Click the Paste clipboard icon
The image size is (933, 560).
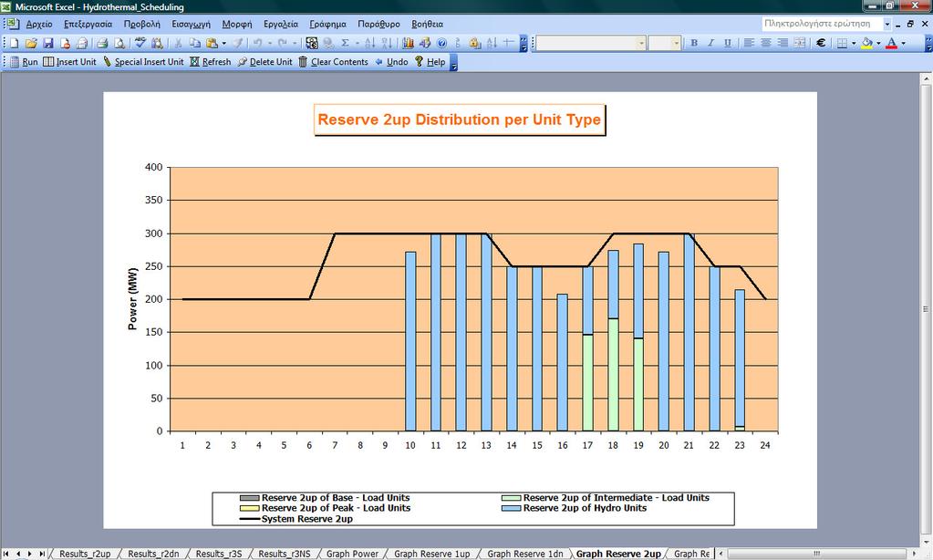[212, 43]
